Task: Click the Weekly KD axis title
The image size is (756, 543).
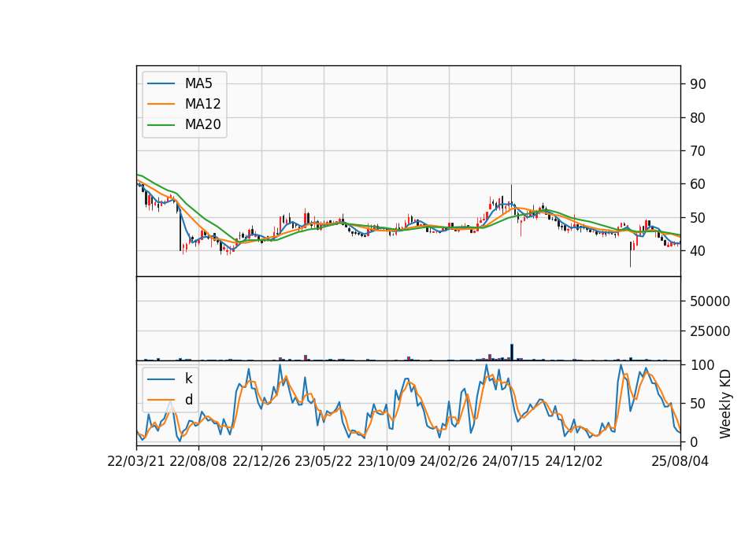Action: click(725, 404)
